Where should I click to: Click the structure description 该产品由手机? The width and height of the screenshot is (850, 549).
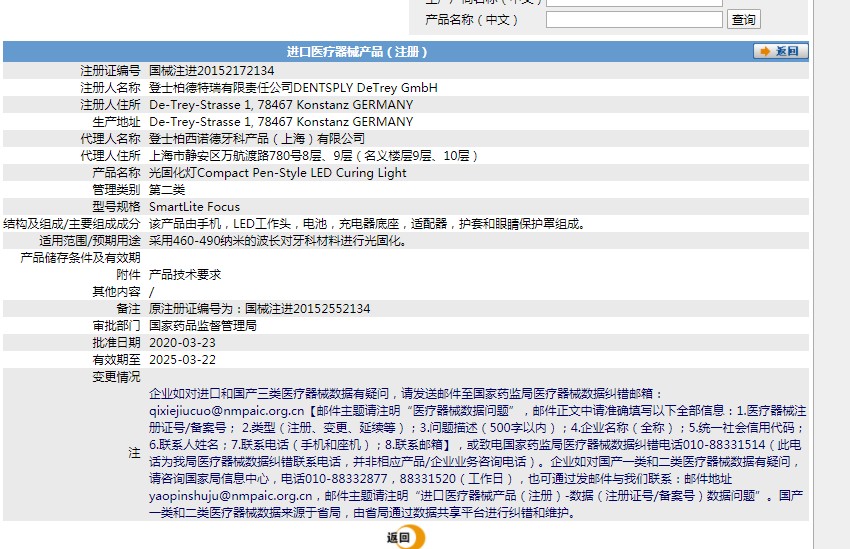click(368, 224)
